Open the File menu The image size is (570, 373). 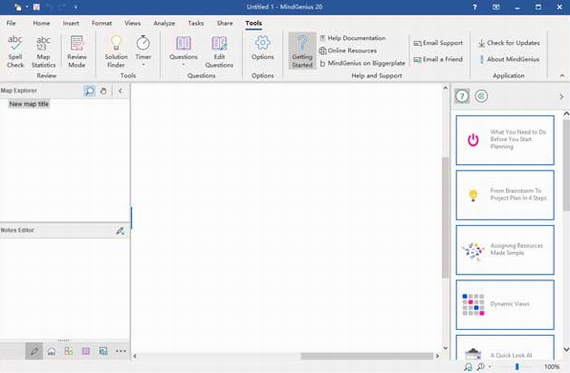[11, 23]
